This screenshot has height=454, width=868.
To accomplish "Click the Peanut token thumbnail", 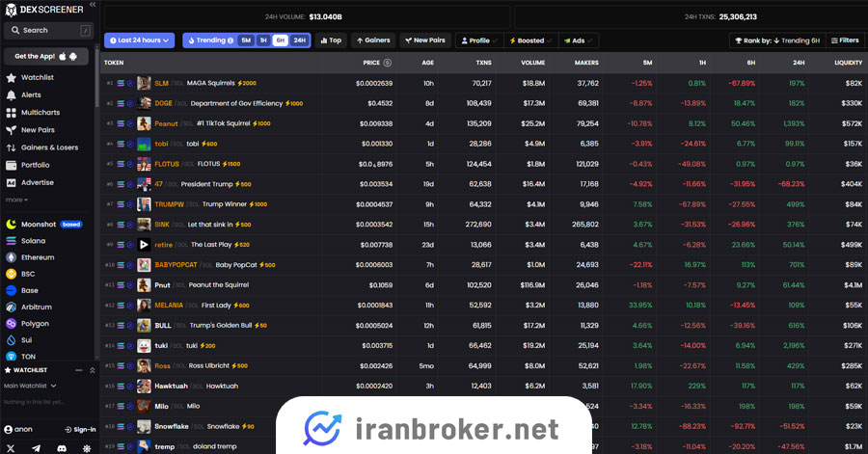I will click(x=144, y=124).
